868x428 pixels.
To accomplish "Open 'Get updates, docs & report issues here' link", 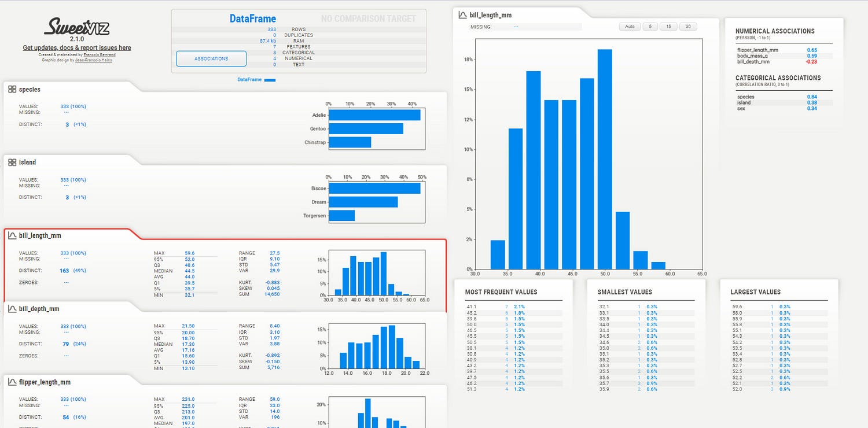I will (x=77, y=48).
